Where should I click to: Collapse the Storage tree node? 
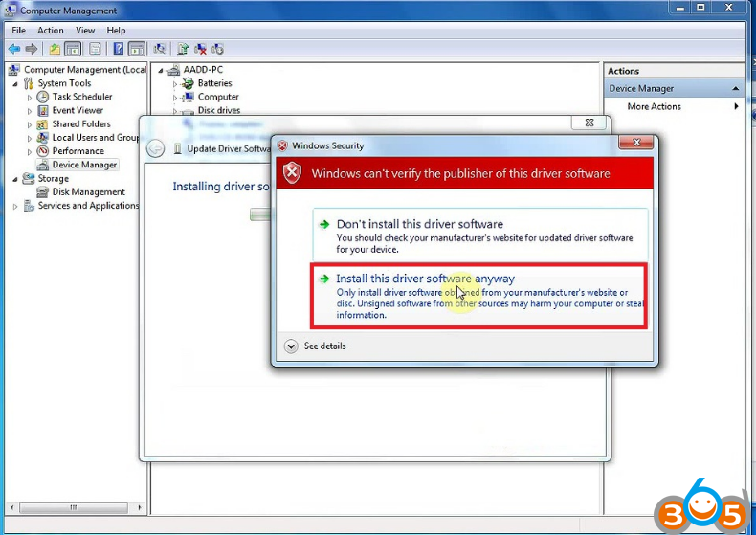pyautogui.click(x=15, y=179)
